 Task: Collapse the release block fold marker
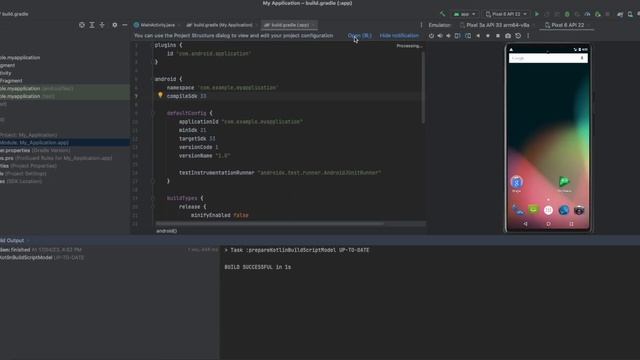(x=153, y=207)
